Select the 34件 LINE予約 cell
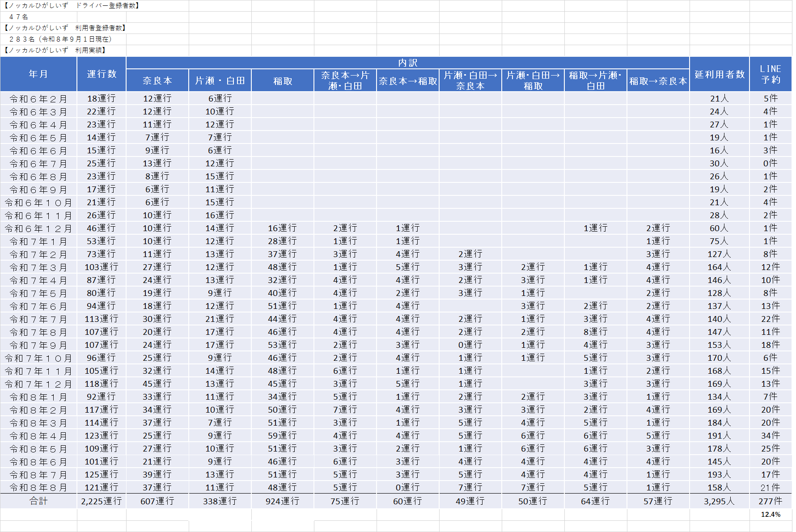Image resolution: width=796 pixels, height=532 pixels. (x=771, y=435)
